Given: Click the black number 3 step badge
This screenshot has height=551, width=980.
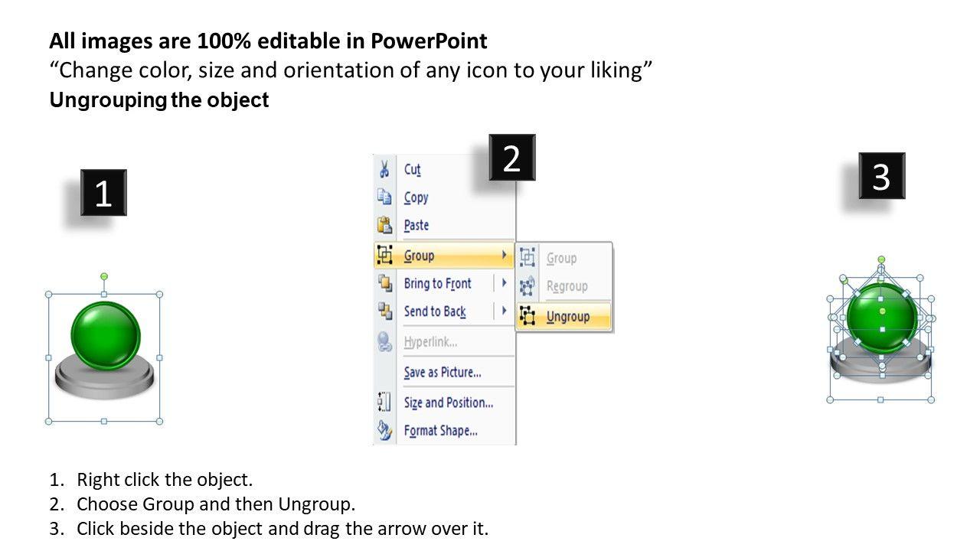Looking at the screenshot, I should pos(881,176).
